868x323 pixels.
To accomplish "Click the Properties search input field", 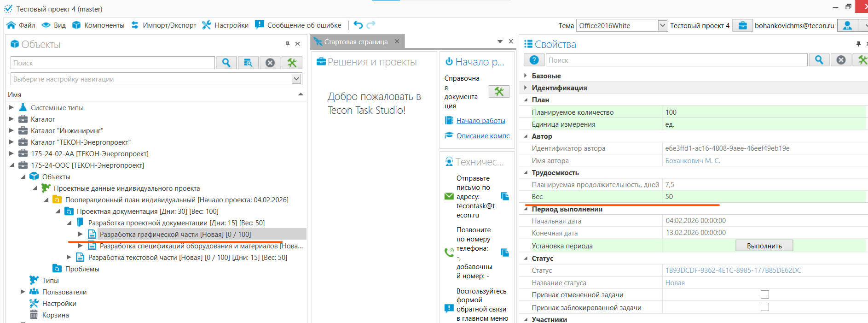I will (676, 60).
